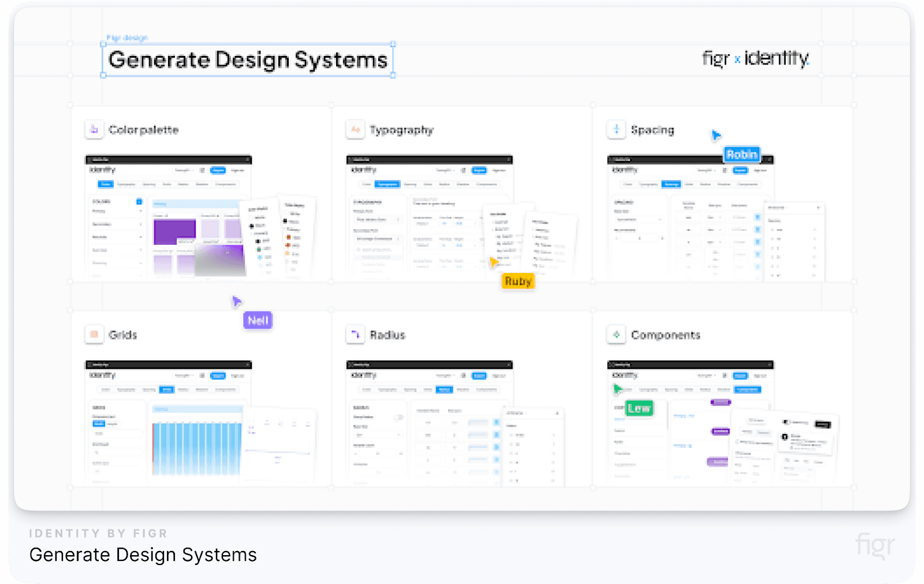
Task: Flip the toggle switch in the Radius panel
Action: [398, 417]
